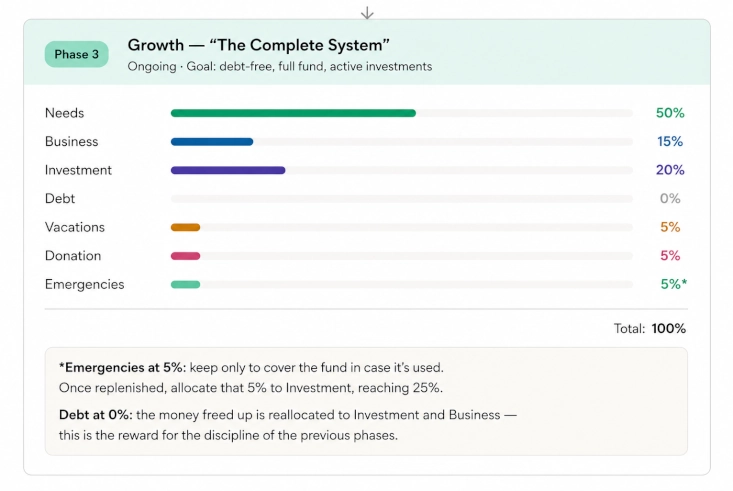Click the empty Debt progress track
733x491 pixels.
click(x=402, y=199)
